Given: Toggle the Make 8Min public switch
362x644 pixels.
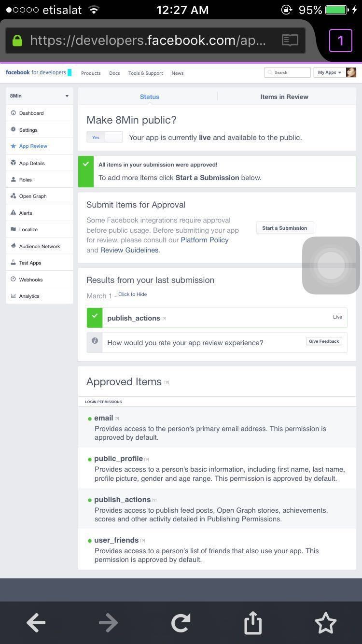Looking at the screenshot, I should [x=105, y=137].
